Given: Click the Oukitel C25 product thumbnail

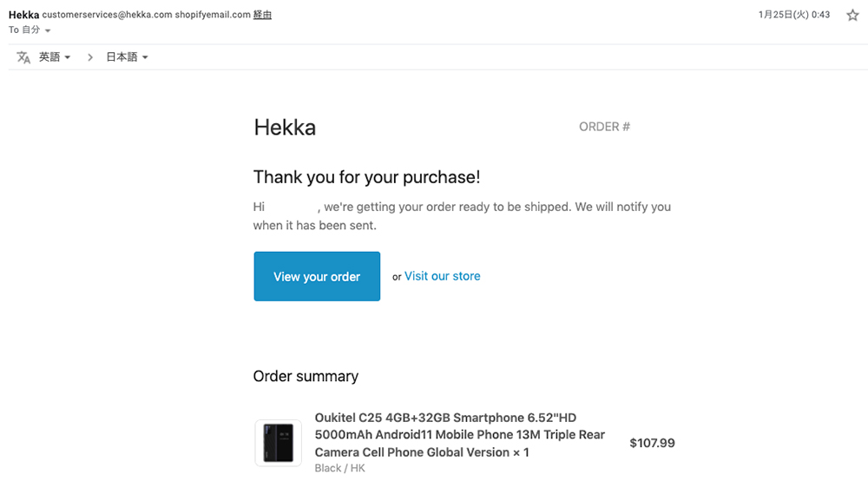Looking at the screenshot, I should [278, 443].
